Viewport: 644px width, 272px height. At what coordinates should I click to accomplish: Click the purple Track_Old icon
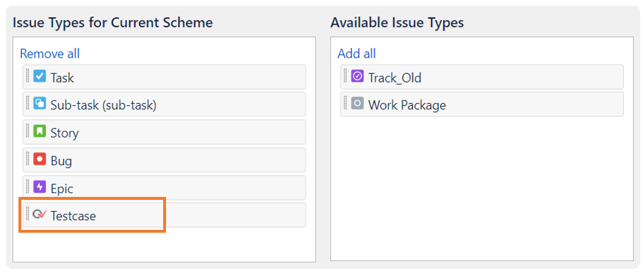click(x=357, y=77)
